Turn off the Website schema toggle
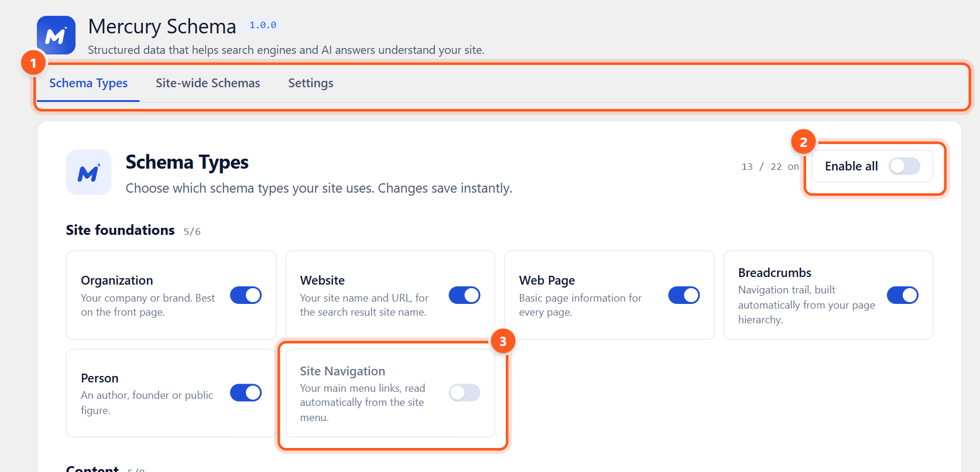 click(x=465, y=295)
